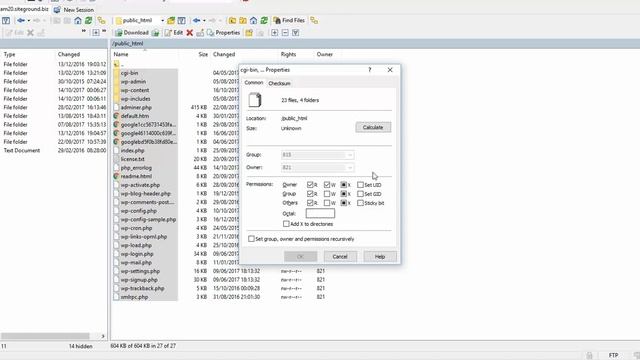640x360 pixels.
Task: Enable the Set UID checkbox
Action: 360,185
